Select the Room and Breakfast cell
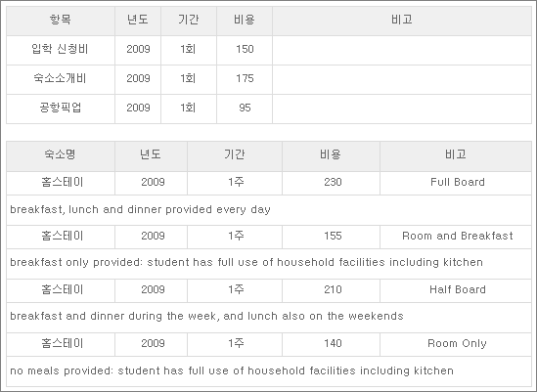 coord(456,236)
